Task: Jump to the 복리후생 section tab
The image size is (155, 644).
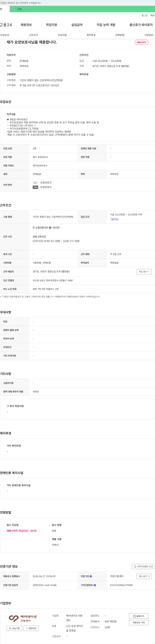Action: [x=91, y=35]
